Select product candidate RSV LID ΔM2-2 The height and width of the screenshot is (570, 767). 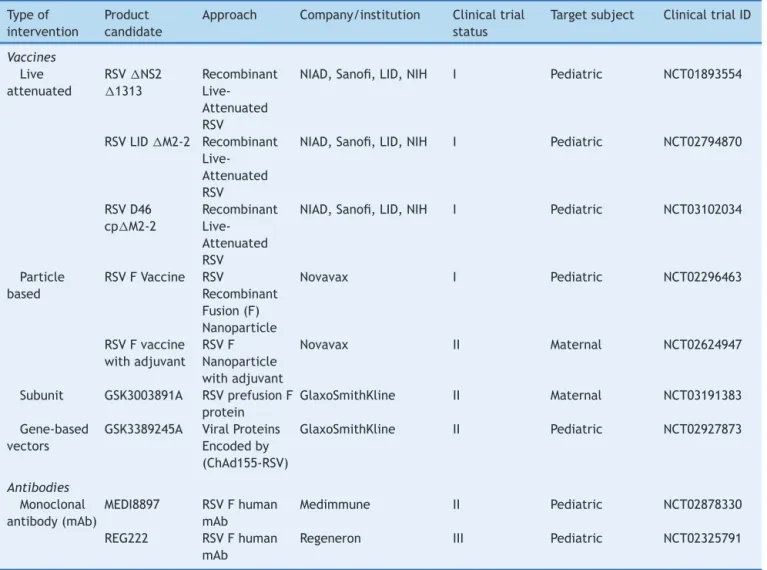coord(147,141)
